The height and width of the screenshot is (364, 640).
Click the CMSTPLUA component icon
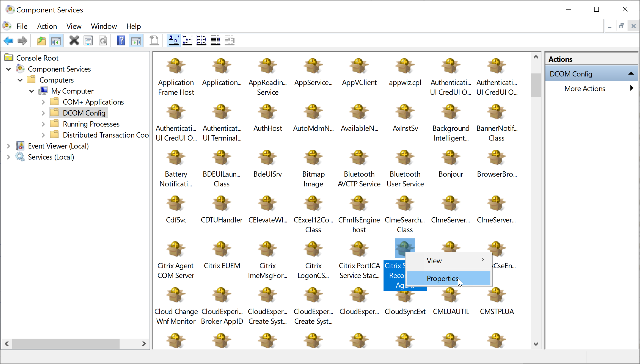click(x=496, y=296)
